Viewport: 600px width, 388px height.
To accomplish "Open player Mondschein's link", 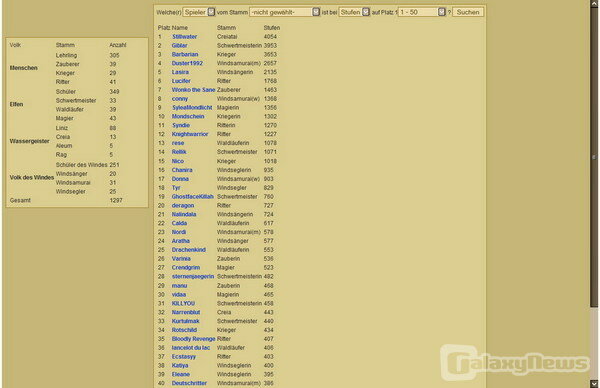I will pyautogui.click(x=188, y=116).
